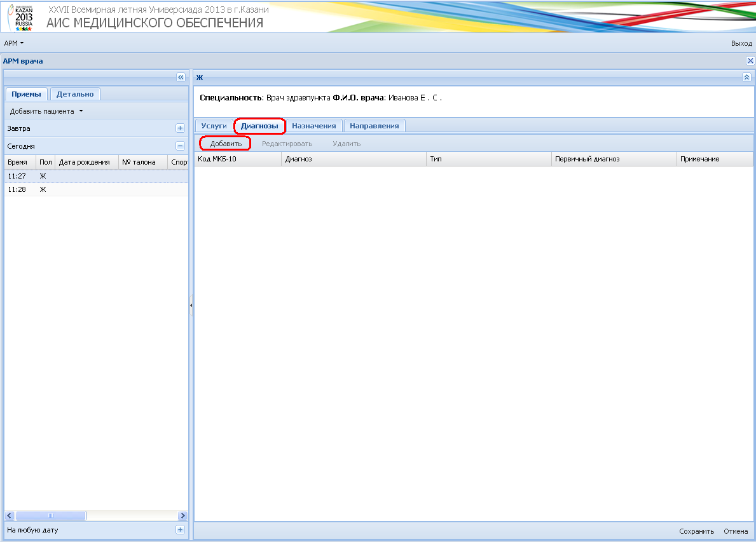
Task: Select the 11:27 appointment row
Action: pyautogui.click(x=97, y=177)
